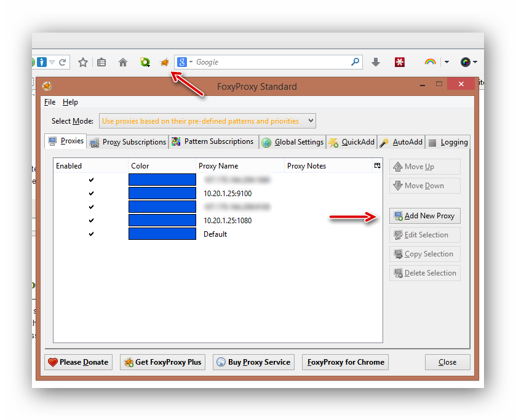This screenshot has height=420, width=516.
Task: Expand the rainbow add-on dropdown arrow
Action: tap(447, 62)
